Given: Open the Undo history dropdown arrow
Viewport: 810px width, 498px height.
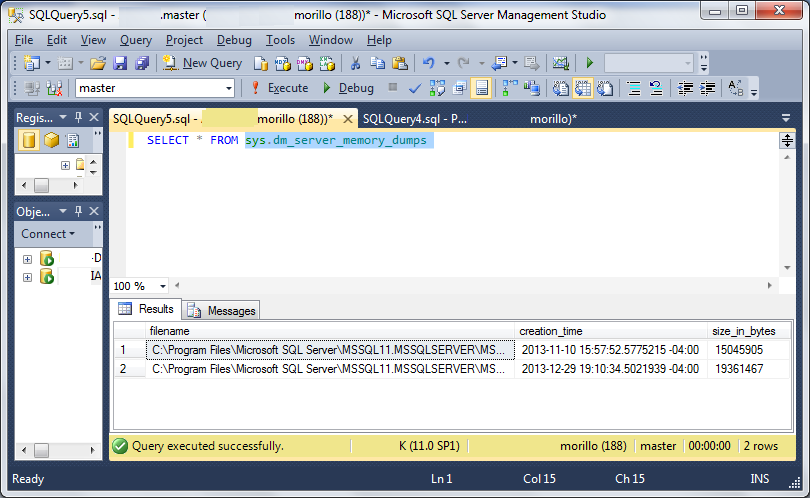Looking at the screenshot, I should click(x=446, y=63).
